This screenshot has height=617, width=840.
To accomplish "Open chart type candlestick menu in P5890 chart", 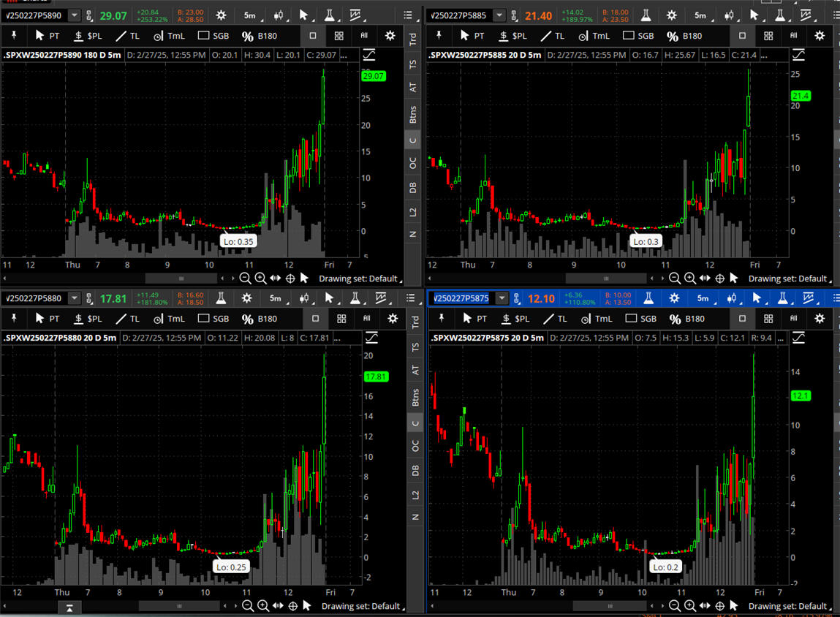I will (x=279, y=15).
